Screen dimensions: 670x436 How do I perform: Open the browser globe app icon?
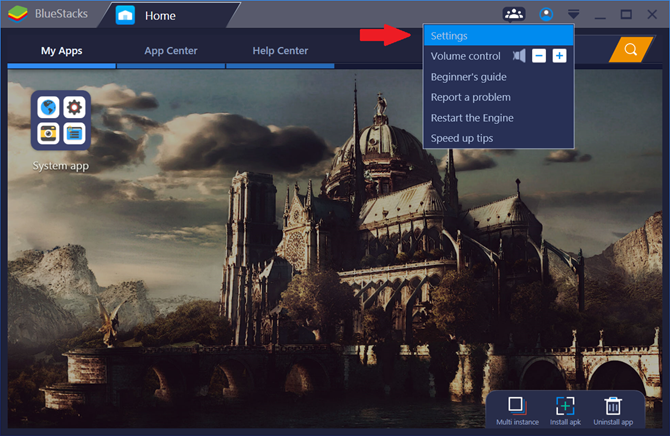click(x=48, y=107)
